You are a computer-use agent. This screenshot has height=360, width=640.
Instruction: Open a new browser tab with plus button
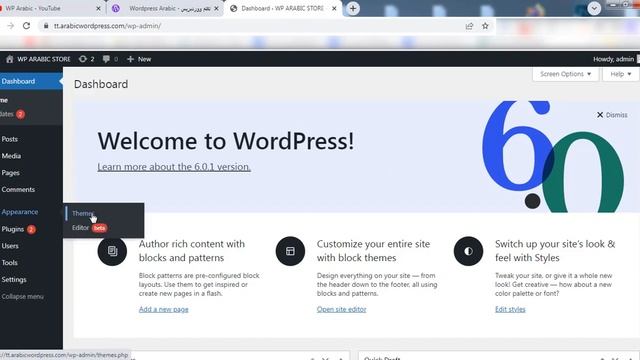click(353, 8)
